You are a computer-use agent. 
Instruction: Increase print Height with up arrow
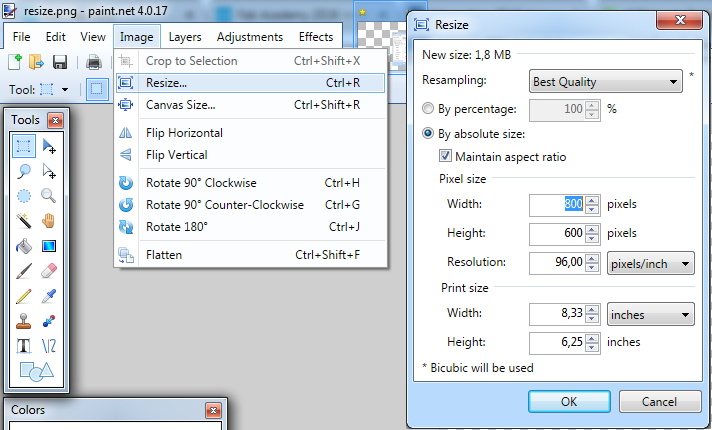591,338
